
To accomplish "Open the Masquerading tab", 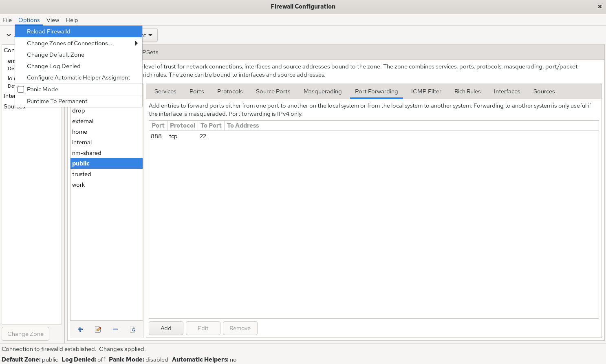I will pos(322,91).
